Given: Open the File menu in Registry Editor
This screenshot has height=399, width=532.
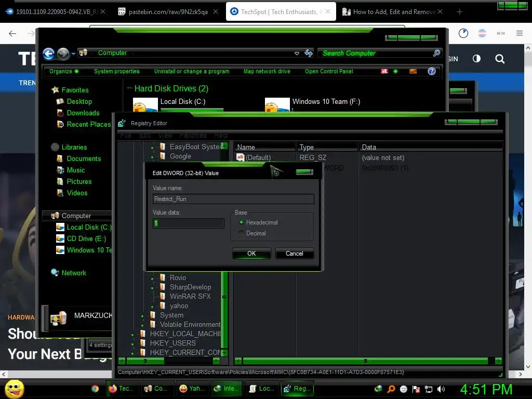Looking at the screenshot, I should [x=126, y=136].
